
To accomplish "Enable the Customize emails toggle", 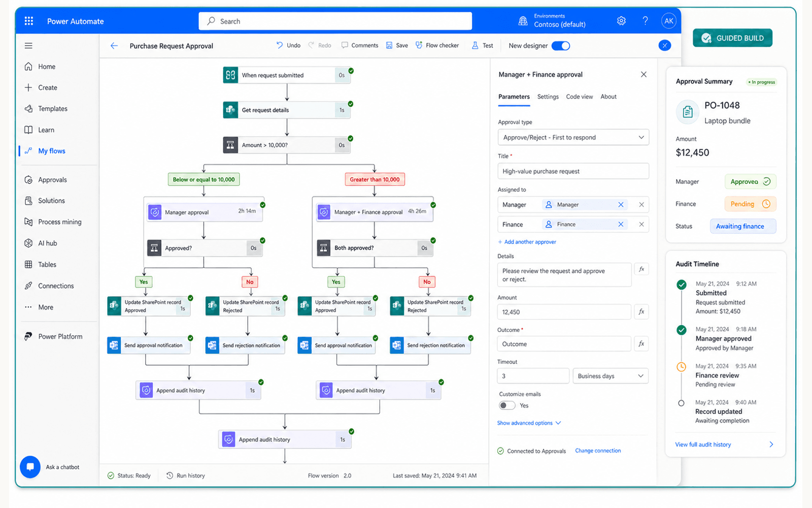I will [507, 405].
